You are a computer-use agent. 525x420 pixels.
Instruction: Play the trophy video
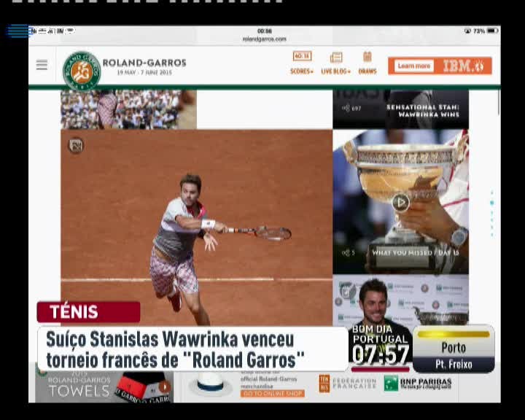click(x=400, y=202)
